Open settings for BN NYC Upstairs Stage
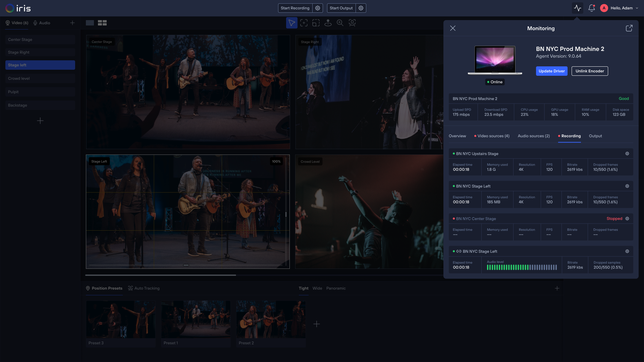Viewport: 644px width, 362px height. [x=627, y=154]
